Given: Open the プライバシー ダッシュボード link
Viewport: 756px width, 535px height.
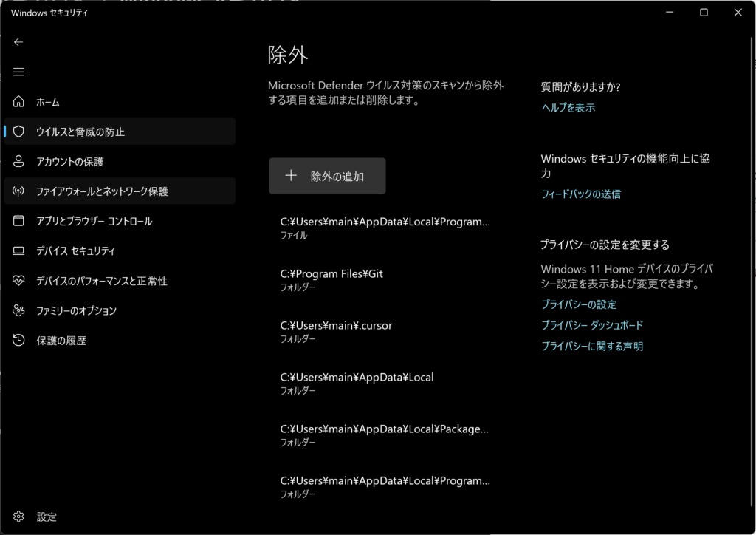Looking at the screenshot, I should [592, 325].
